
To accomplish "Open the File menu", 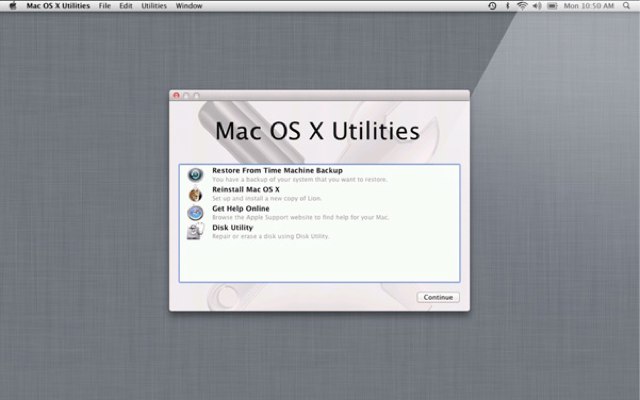I will click(x=105, y=6).
